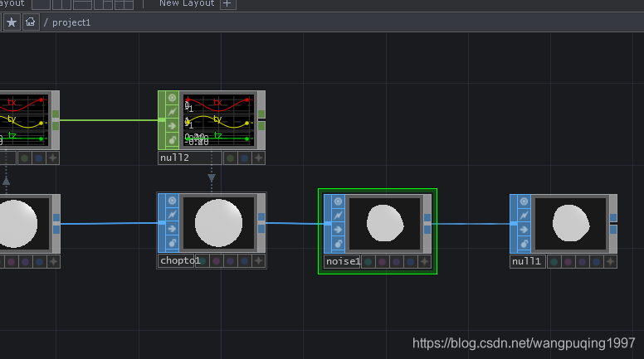Click the input connector of null2
Image resolution: width=644 pixels, height=359 pixels.
point(162,119)
